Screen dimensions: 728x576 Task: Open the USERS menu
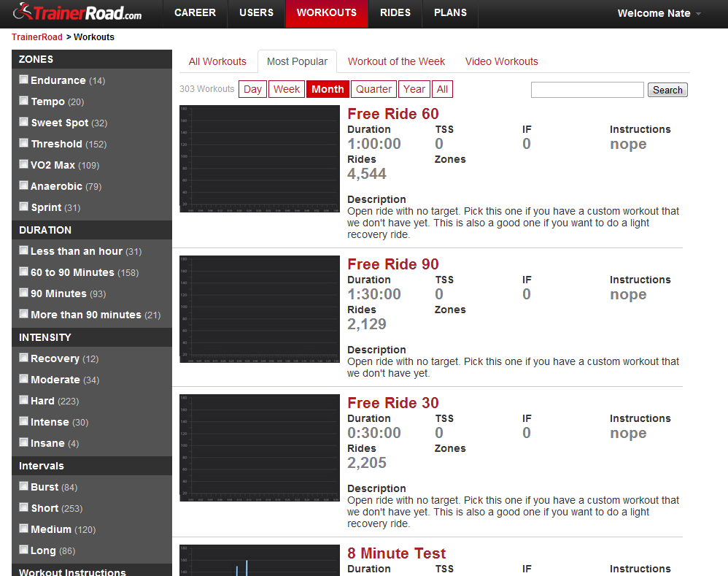point(256,13)
